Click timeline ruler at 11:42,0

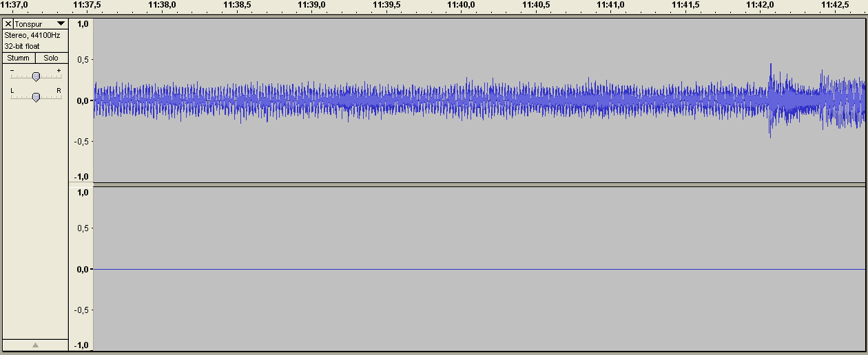pyautogui.click(x=760, y=5)
